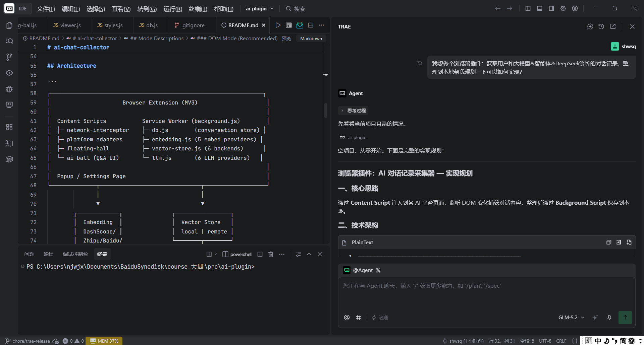This screenshot has width=644, height=345.
Task: Click the undo arrow beside the user message
Action: click(x=420, y=63)
